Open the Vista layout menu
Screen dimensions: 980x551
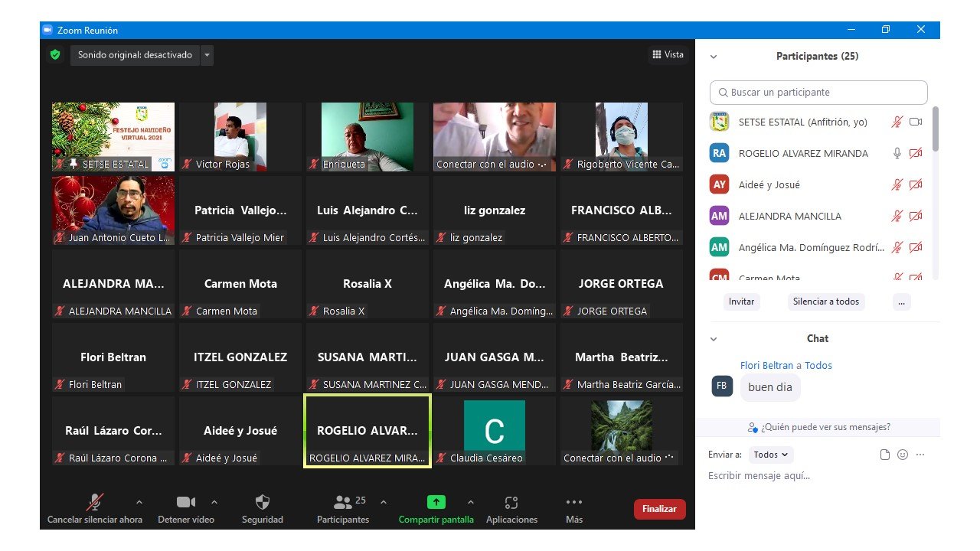coord(668,54)
